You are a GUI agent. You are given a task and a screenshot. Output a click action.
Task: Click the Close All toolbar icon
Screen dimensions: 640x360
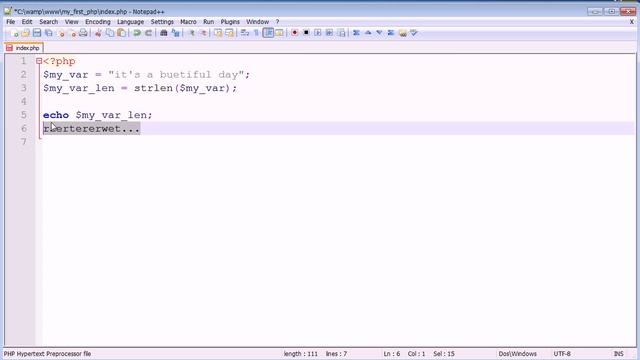[x=73, y=33]
